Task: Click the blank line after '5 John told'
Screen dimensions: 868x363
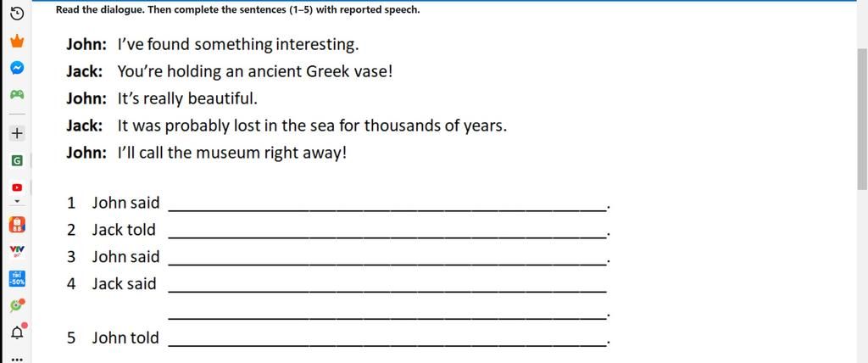Action: tap(388, 339)
